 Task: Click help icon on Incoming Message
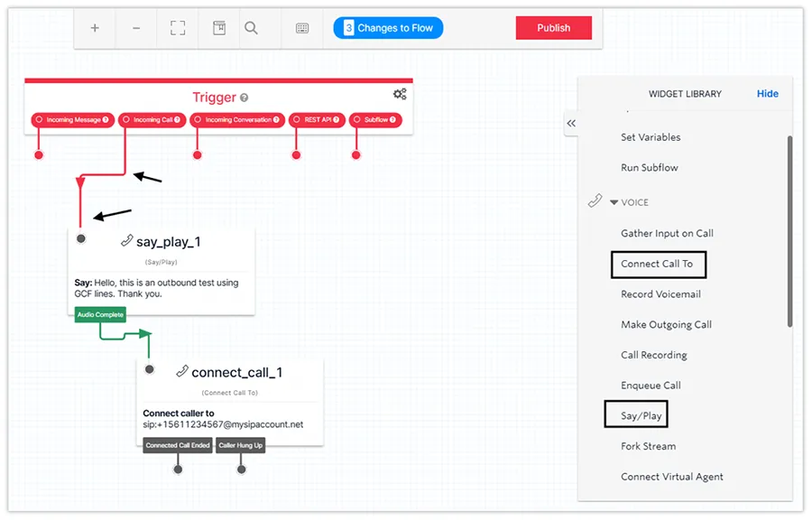[x=106, y=120]
